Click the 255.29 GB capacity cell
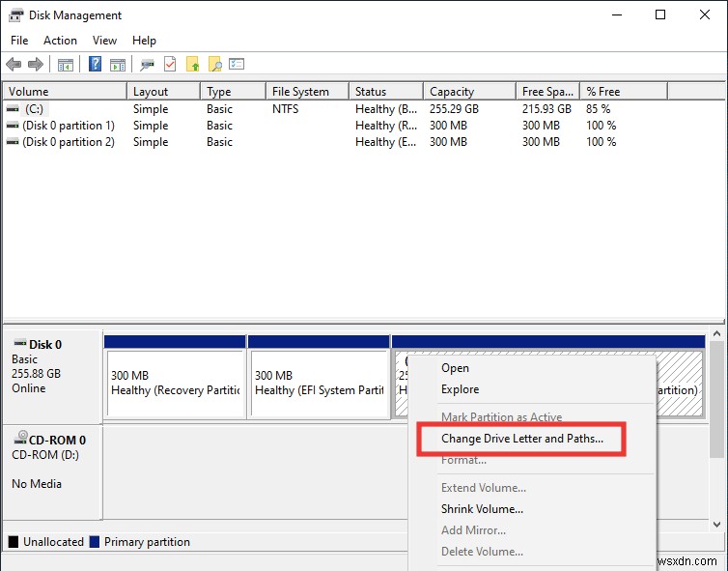 454,109
